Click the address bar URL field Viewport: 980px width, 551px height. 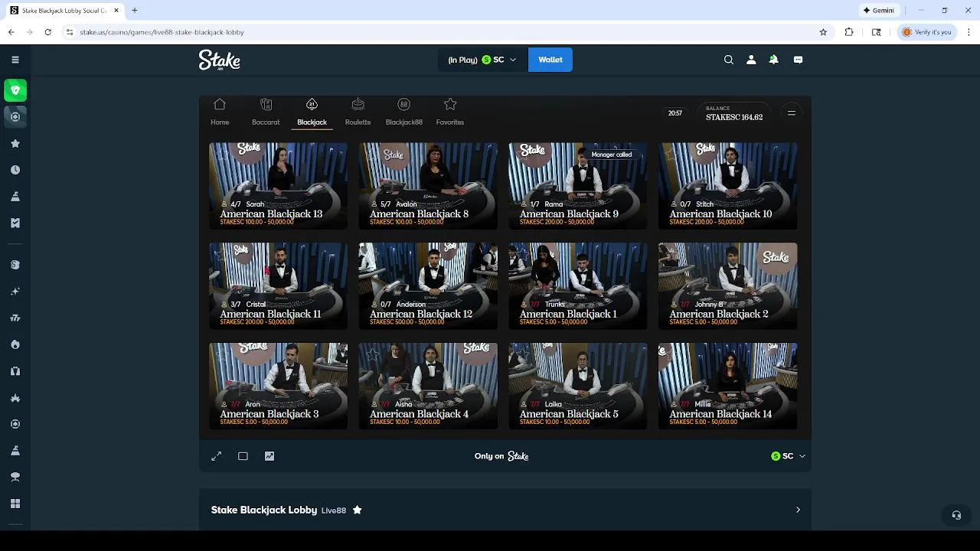pyautogui.click(x=444, y=32)
